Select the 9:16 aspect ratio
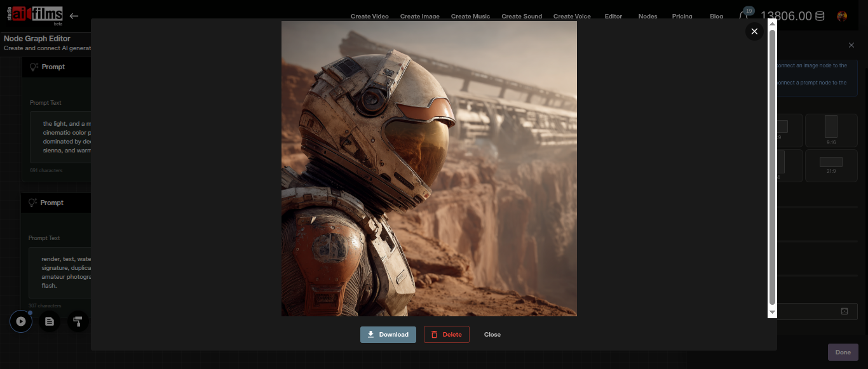The width and height of the screenshot is (868, 369). (831, 130)
